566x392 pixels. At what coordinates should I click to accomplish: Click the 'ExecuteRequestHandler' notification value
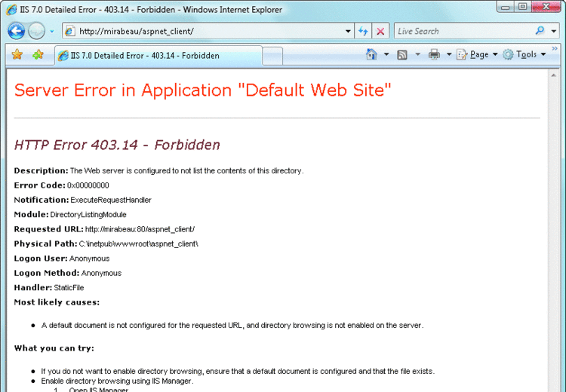point(111,201)
